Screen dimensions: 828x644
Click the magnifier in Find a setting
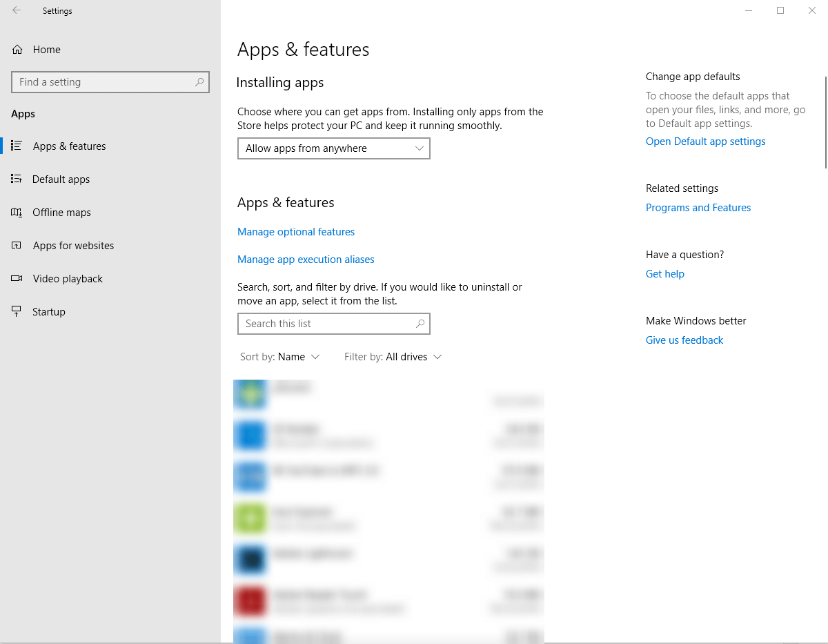[199, 82]
